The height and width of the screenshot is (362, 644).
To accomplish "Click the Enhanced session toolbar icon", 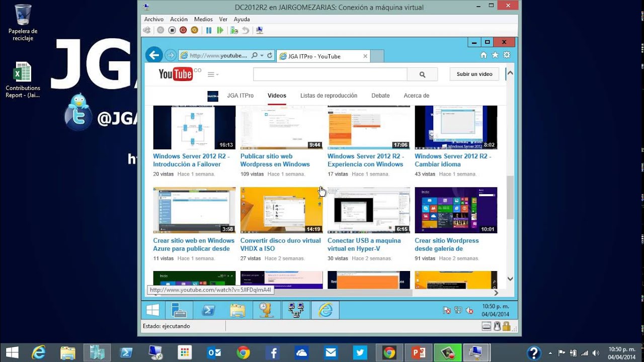I will pyautogui.click(x=260, y=30).
